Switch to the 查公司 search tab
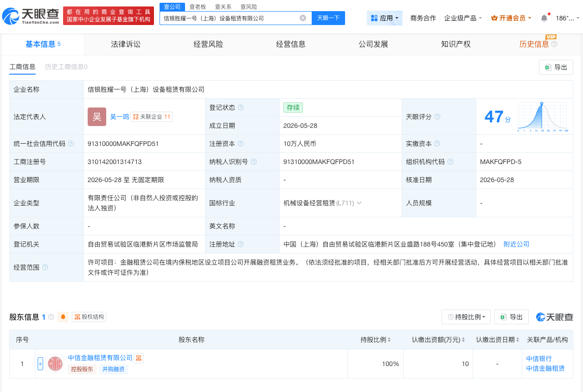This screenshot has height=392, width=583. coord(172,6)
